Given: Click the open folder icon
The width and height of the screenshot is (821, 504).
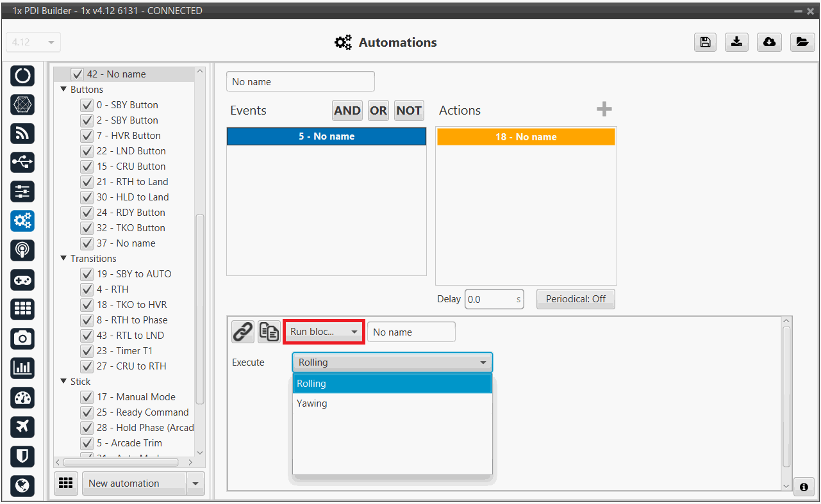Looking at the screenshot, I should click(802, 42).
